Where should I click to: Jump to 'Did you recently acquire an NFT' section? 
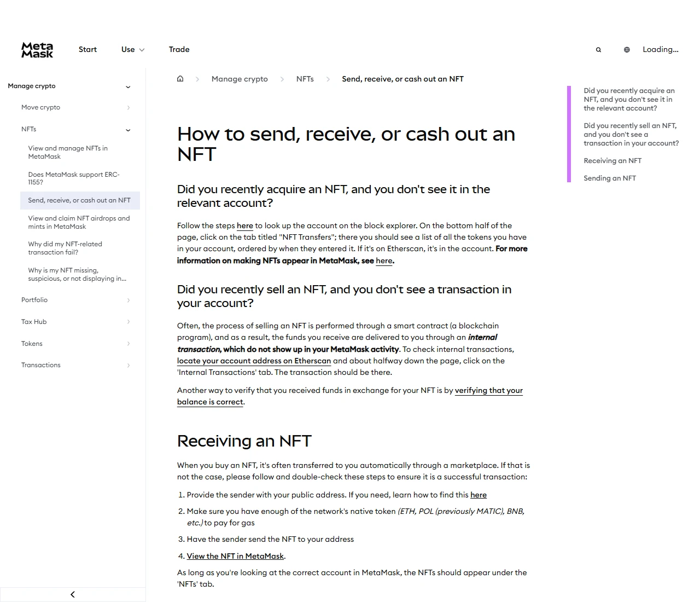coord(629,100)
